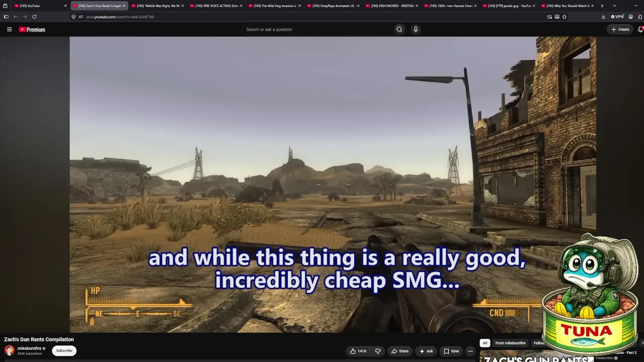644x362 pixels.
Task: Bookmark this page with the star icon
Action: tap(564, 17)
